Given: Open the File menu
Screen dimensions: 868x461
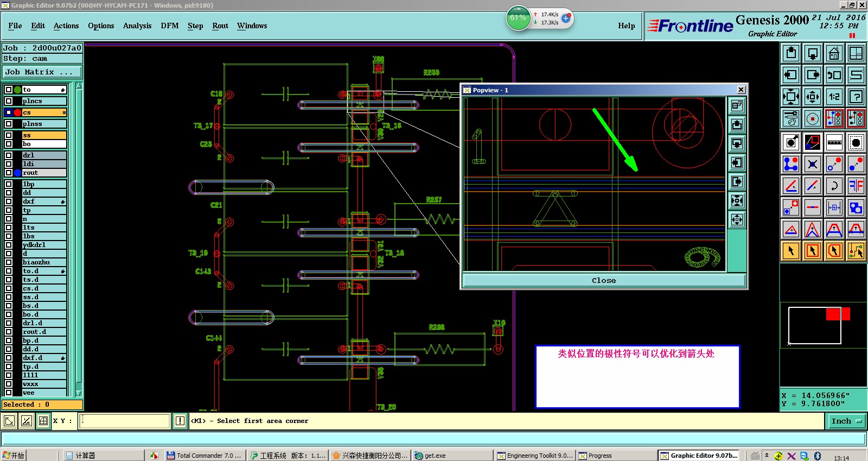Looking at the screenshot, I should pyautogui.click(x=15, y=26).
